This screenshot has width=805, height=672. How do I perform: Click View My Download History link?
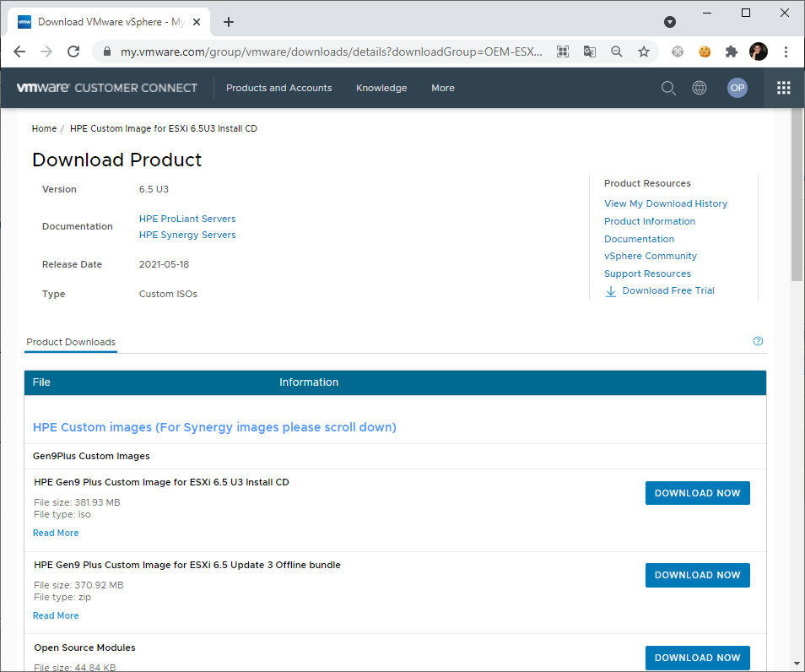[x=666, y=203]
